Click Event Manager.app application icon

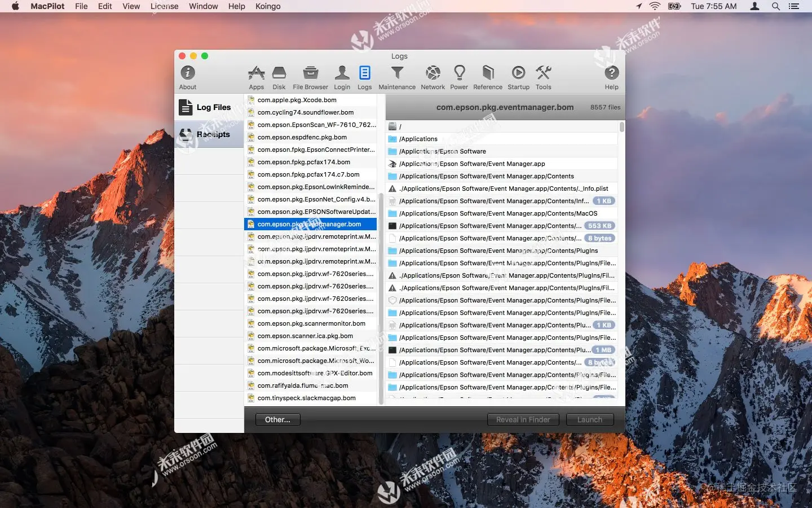click(392, 164)
